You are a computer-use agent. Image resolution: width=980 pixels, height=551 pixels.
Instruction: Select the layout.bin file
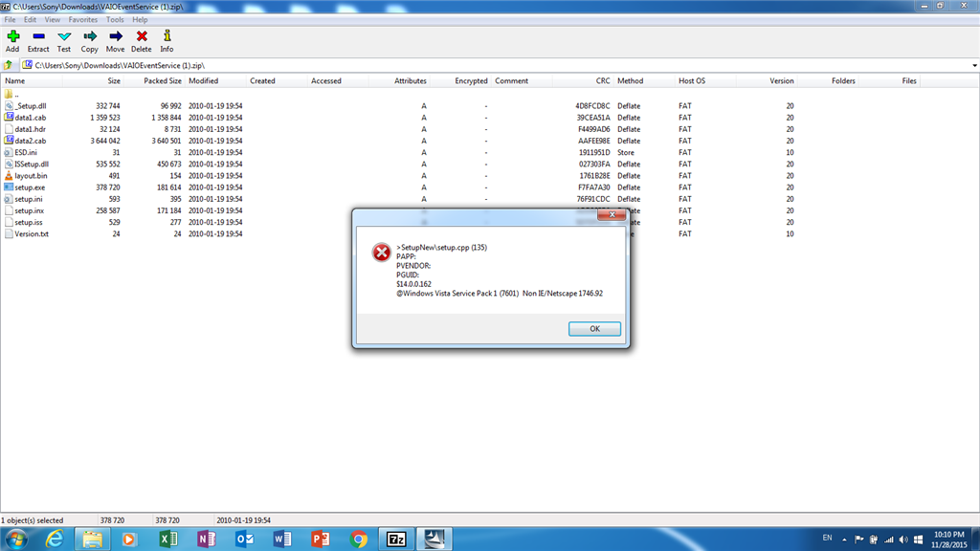tap(31, 176)
